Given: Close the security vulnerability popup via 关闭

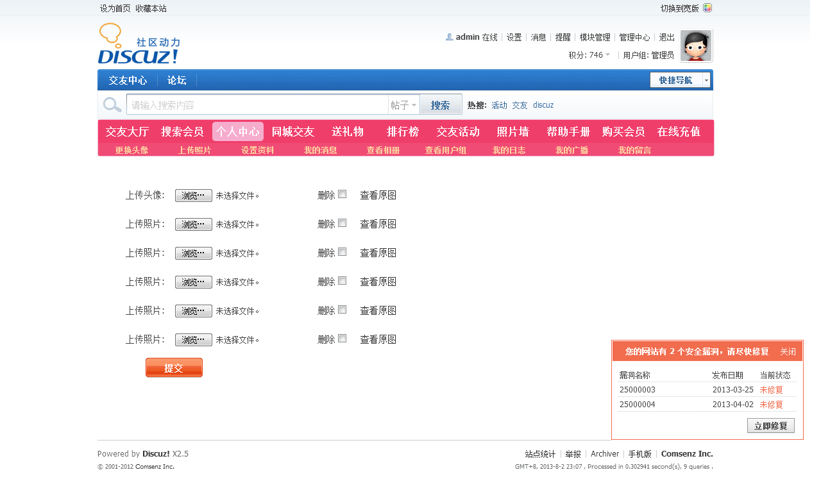Looking at the screenshot, I should [788, 351].
